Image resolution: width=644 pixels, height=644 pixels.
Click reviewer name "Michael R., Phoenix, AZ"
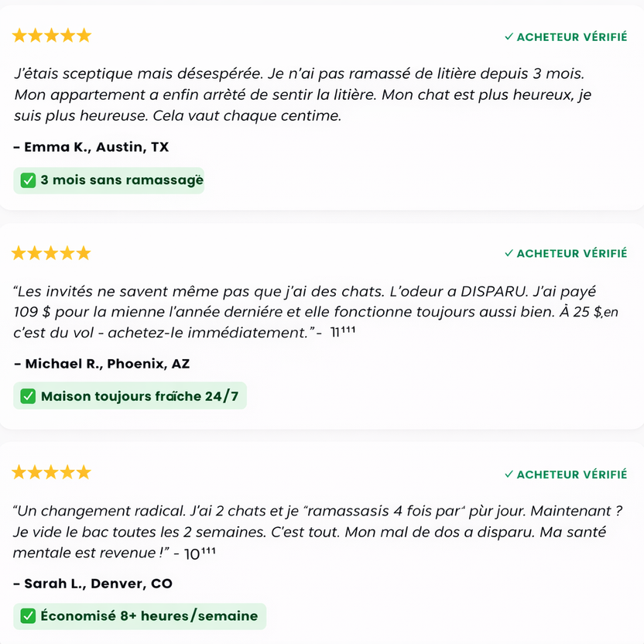(101, 363)
